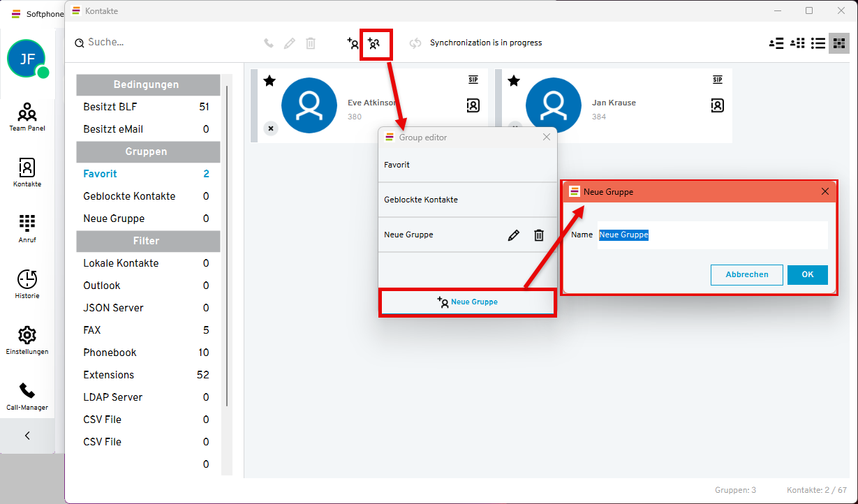Open the group editor toolbar icon

point(375,44)
